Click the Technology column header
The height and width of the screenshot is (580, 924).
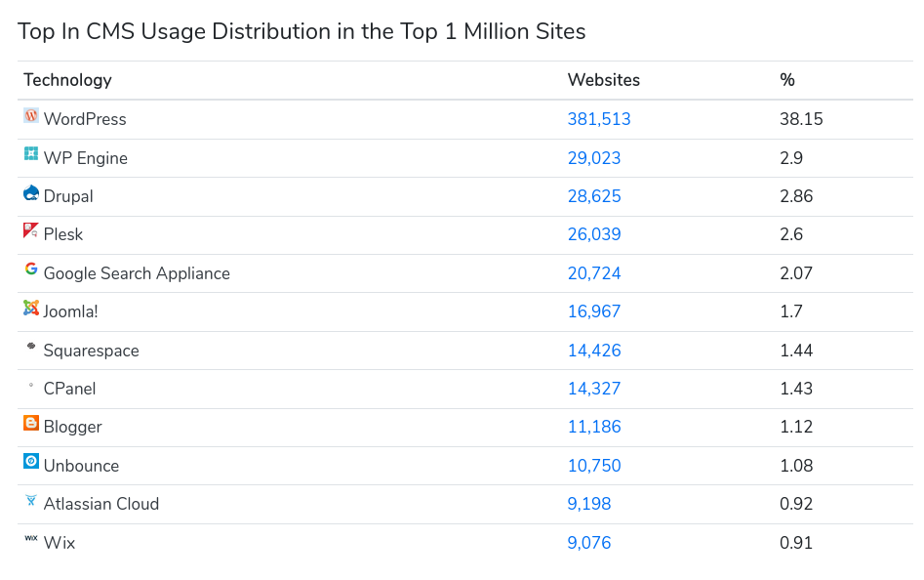(x=66, y=80)
